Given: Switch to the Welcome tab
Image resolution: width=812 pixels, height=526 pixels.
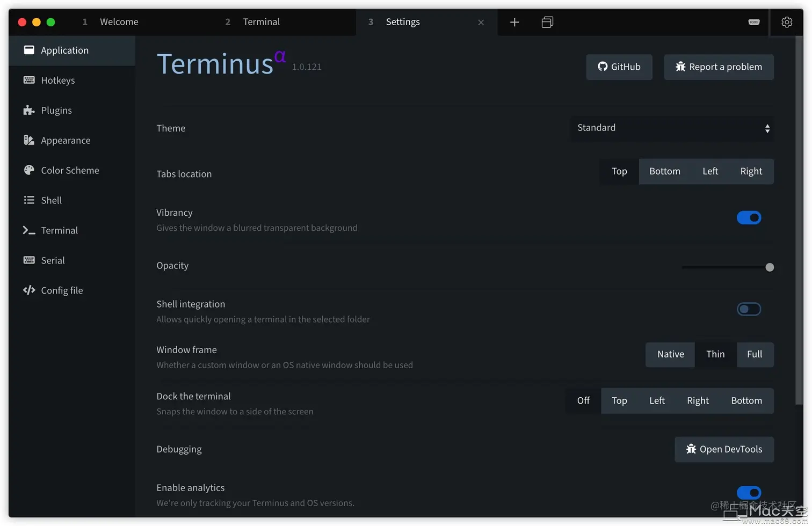Looking at the screenshot, I should coord(141,22).
